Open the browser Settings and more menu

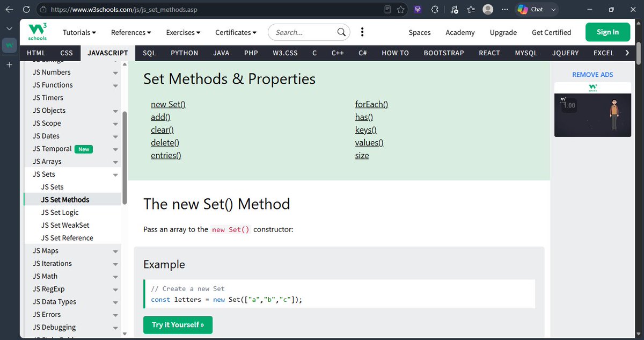[x=504, y=10]
